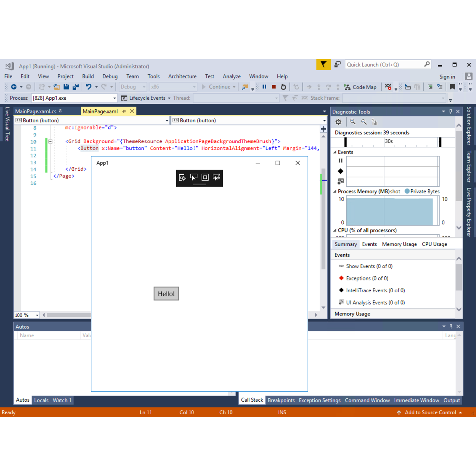
Task: Toggle the breakpoint bookmark icon on the toolbar
Action: 452,87
